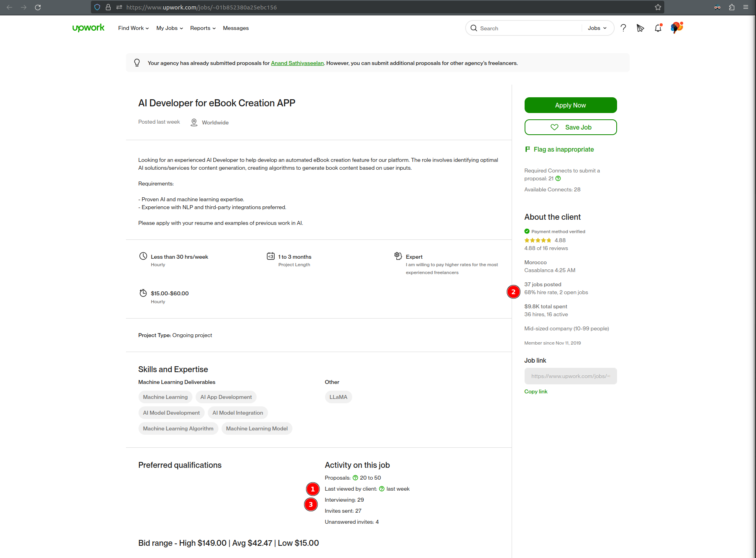Expand the My Jobs menu

170,28
